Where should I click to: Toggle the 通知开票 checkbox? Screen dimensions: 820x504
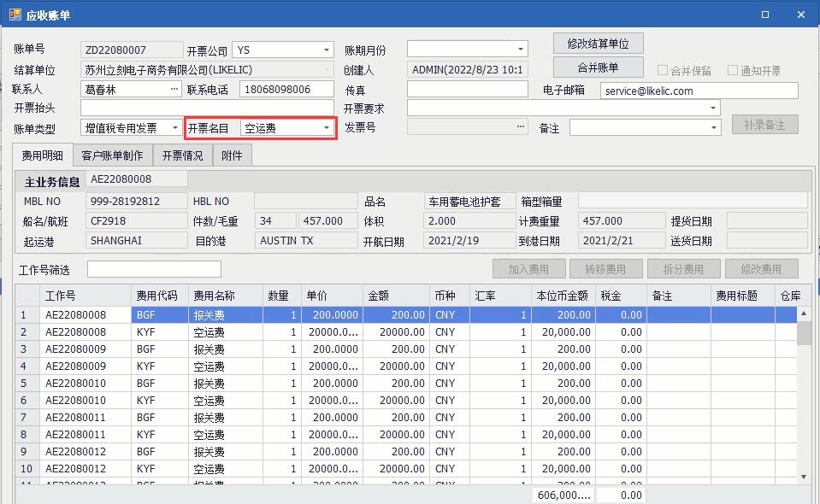pyautogui.click(x=733, y=71)
